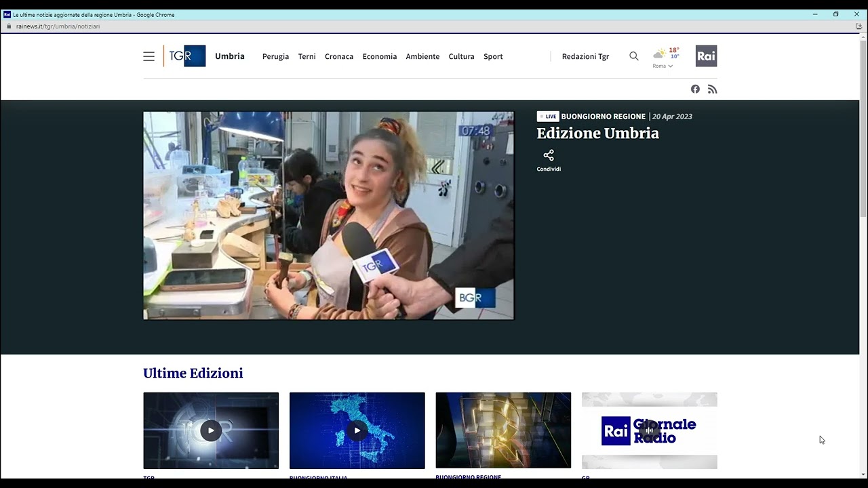Expand the Roma weather location dropdown
The image size is (868, 488).
point(663,66)
